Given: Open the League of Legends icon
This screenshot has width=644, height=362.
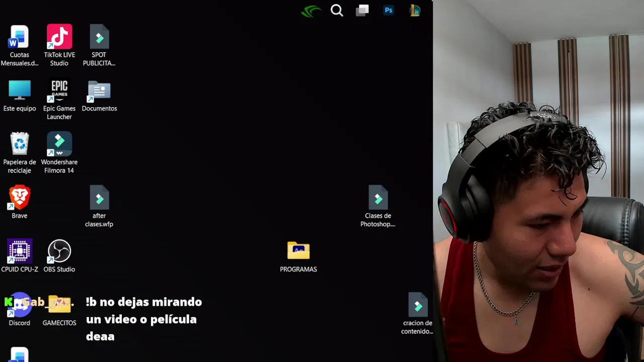Looking at the screenshot, I should tap(415, 10).
